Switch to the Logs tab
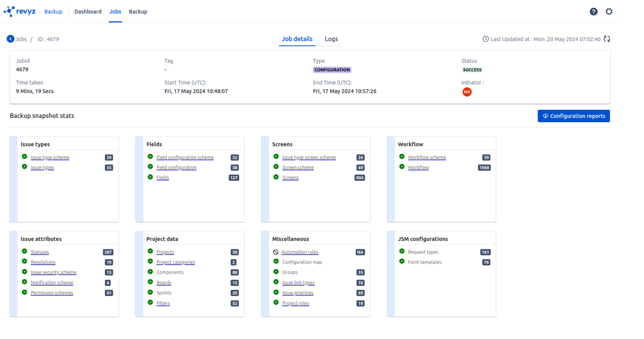 point(331,39)
